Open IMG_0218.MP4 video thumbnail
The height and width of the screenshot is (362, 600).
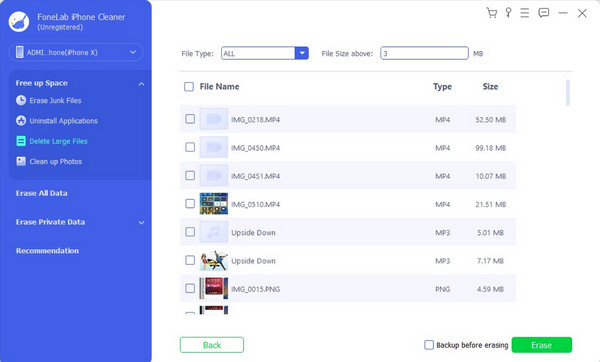pyautogui.click(x=214, y=119)
